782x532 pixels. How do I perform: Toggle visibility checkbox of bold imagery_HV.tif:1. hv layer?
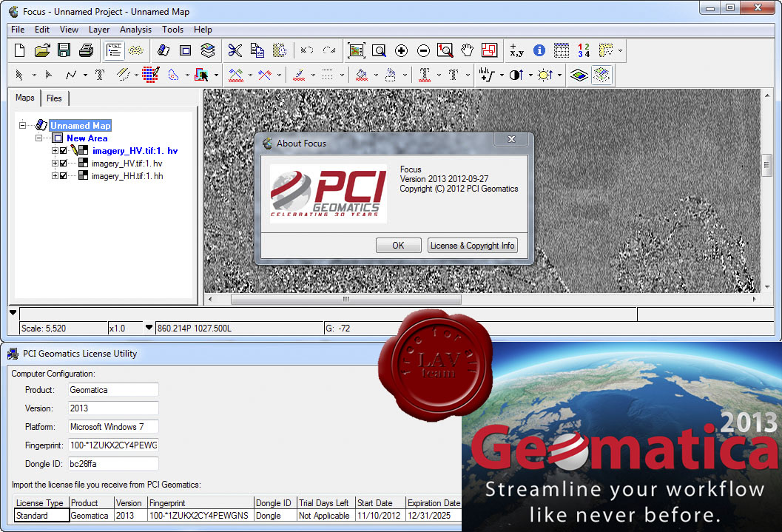[x=64, y=151]
